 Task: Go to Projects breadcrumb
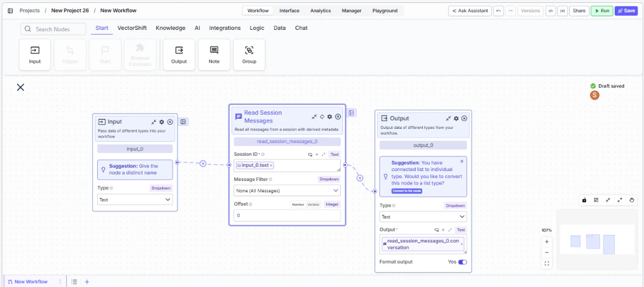pyautogui.click(x=30, y=11)
